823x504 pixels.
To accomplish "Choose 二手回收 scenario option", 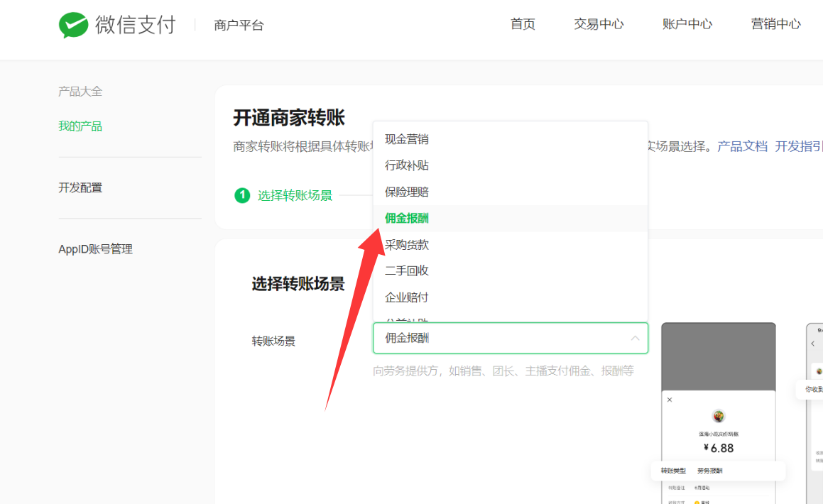I will (407, 270).
